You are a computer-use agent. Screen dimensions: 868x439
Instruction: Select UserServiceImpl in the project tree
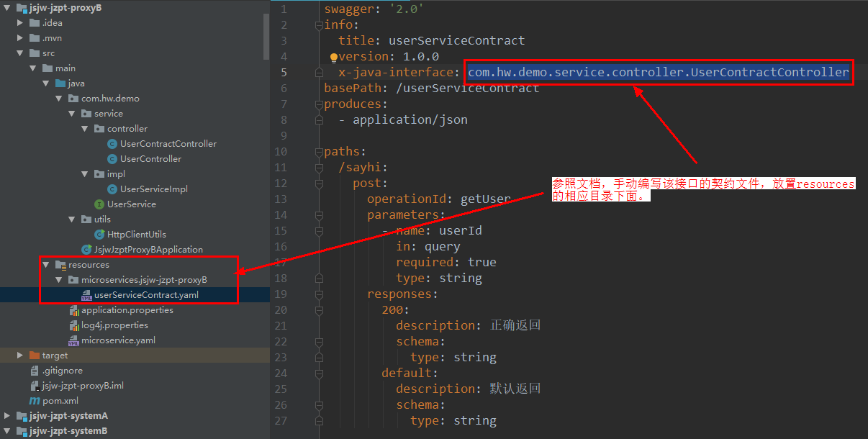click(x=153, y=189)
